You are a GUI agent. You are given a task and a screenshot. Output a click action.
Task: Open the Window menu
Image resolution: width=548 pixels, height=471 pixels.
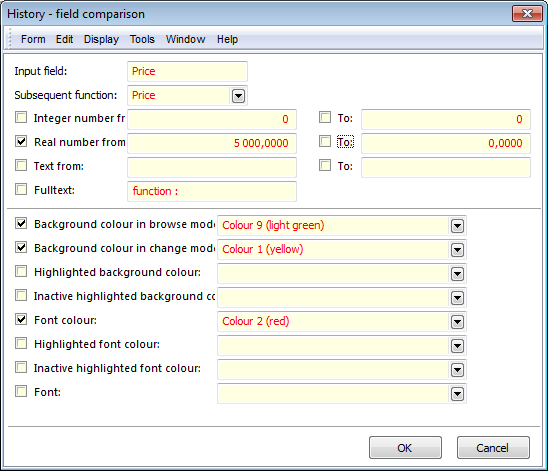point(186,39)
